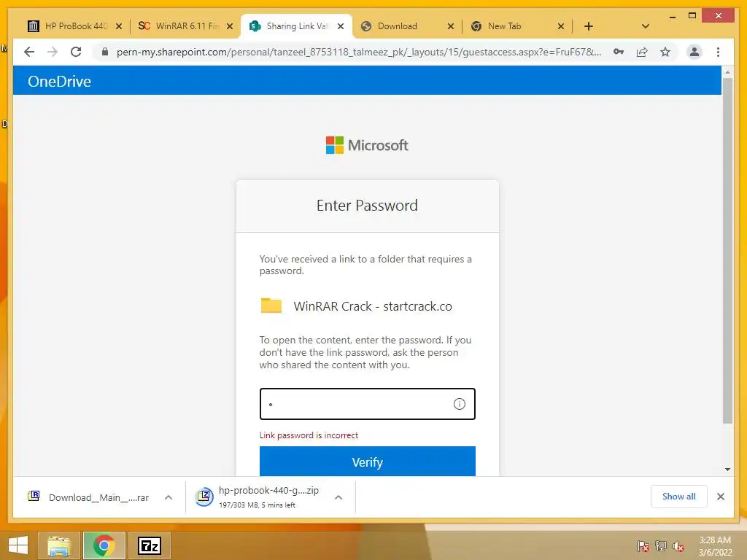The image size is (747, 560).
Task: Click the OneDrive header title
Action: point(59,82)
